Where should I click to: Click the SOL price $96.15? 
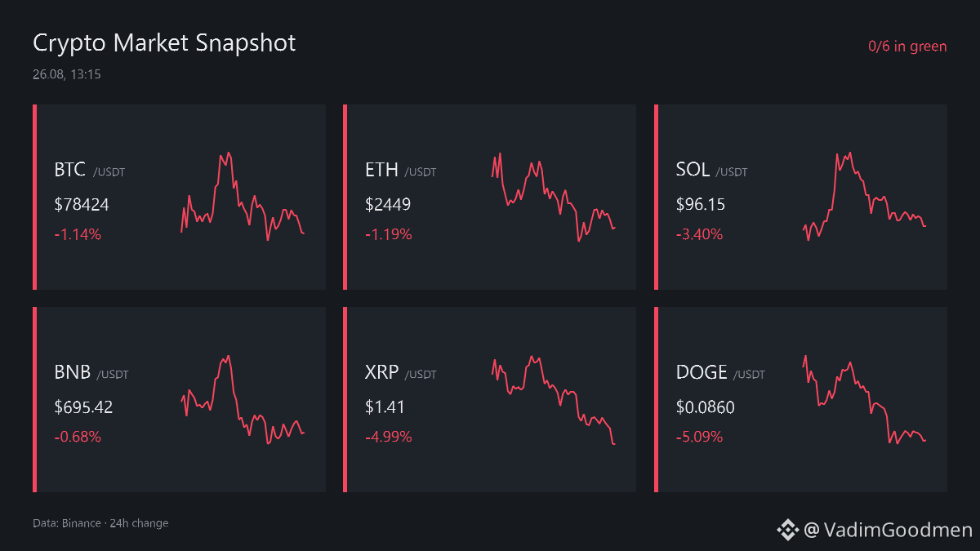point(701,204)
